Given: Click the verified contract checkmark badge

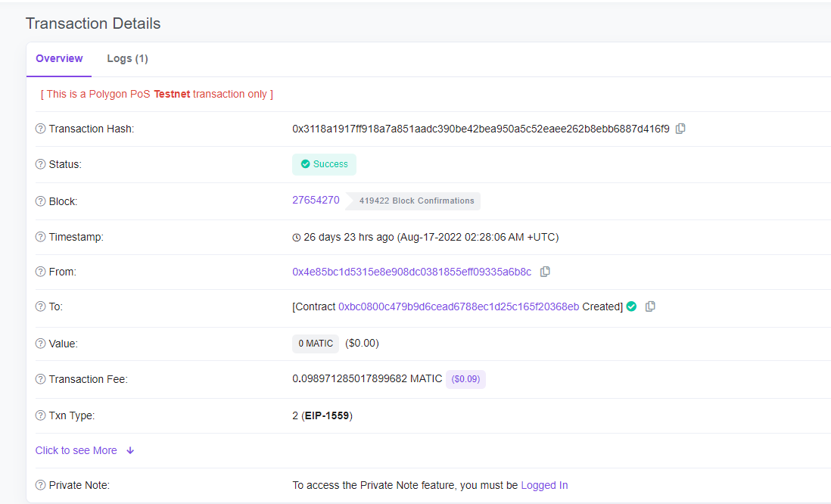Looking at the screenshot, I should click(631, 306).
